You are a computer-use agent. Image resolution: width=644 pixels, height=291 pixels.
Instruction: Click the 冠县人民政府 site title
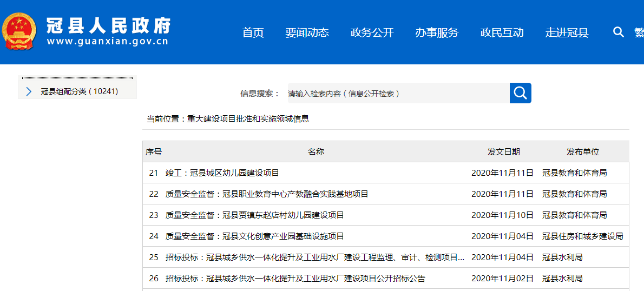[108, 25]
